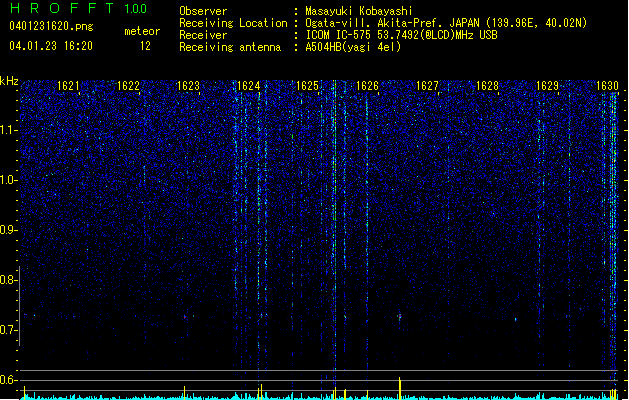Click the tall yellow peak after 1626
This screenshot has height=400, width=629.
pos(400,388)
